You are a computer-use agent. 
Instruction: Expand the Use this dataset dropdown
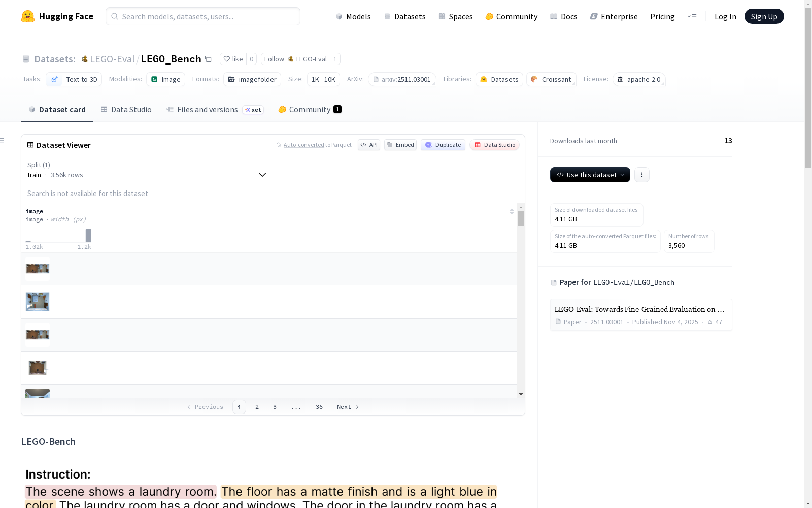pyautogui.click(x=590, y=175)
